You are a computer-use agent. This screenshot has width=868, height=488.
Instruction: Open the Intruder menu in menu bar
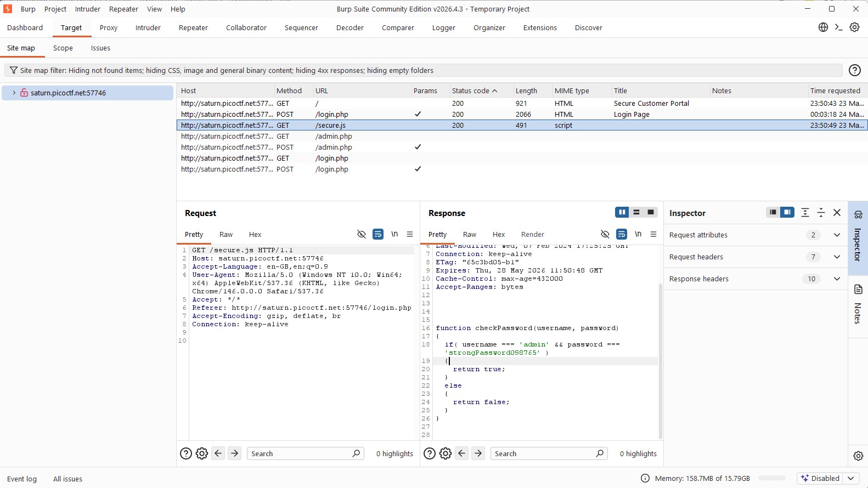pos(88,9)
